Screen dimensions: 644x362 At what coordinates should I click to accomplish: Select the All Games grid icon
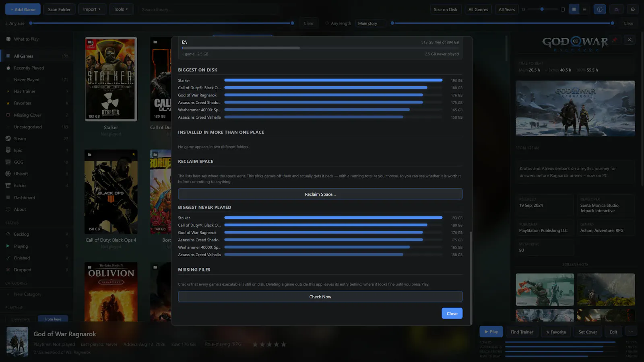pyautogui.click(x=8, y=56)
